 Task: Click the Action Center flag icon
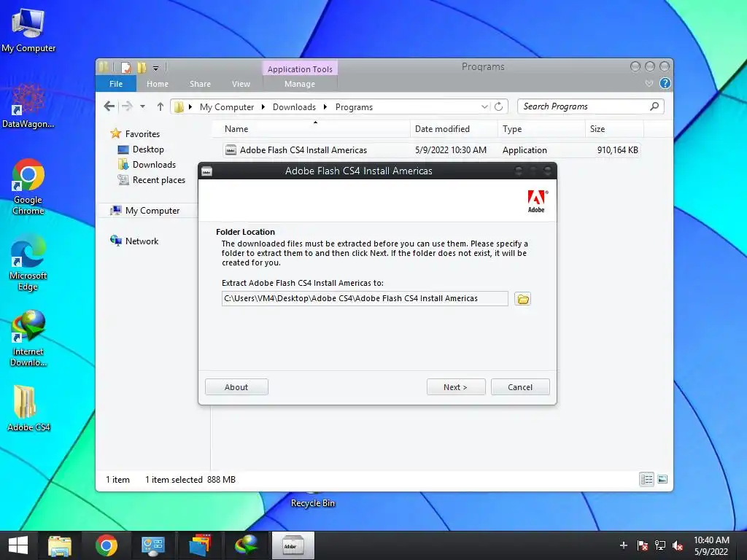(x=642, y=545)
